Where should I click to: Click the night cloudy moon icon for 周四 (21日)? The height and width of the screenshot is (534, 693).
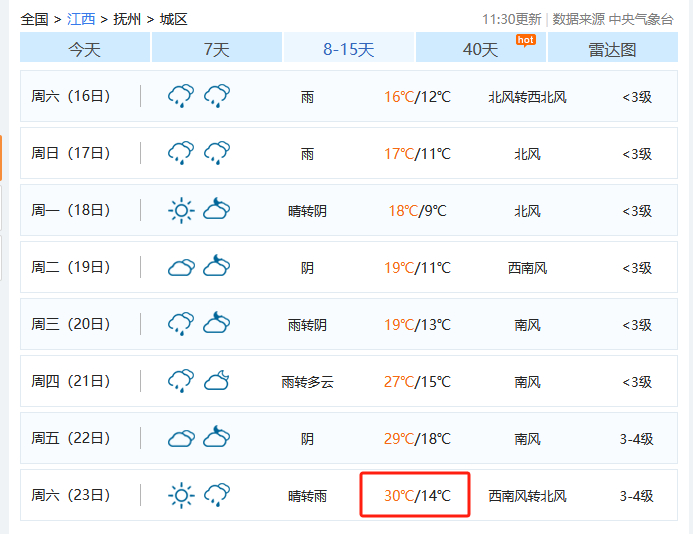[217, 380]
